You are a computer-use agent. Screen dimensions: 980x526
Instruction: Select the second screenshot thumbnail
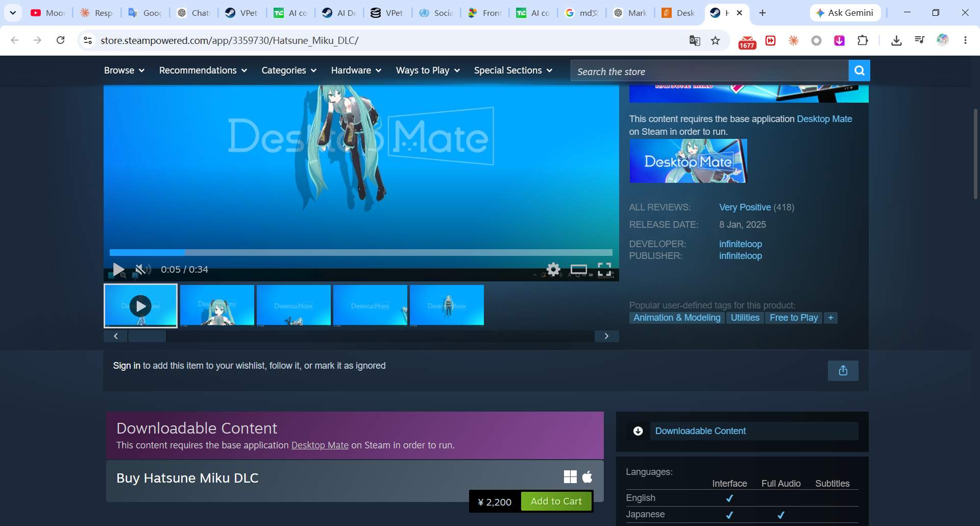[x=217, y=305]
